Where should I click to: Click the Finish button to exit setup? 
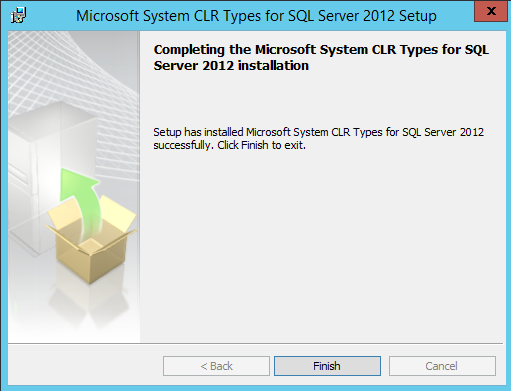[327, 366]
